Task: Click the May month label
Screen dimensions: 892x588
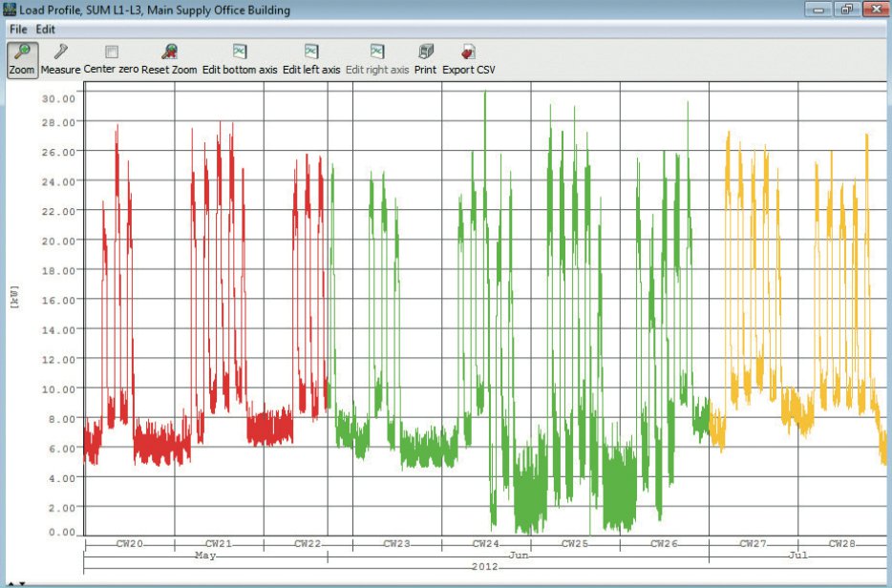Action: (x=205, y=555)
